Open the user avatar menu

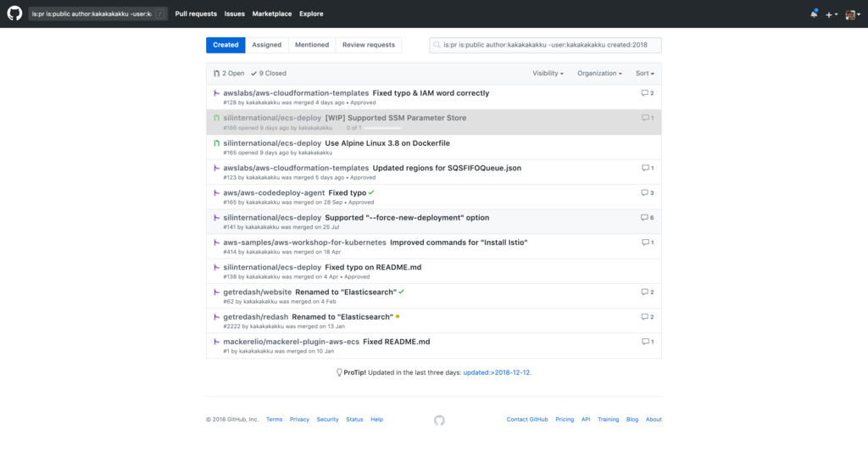coord(853,14)
